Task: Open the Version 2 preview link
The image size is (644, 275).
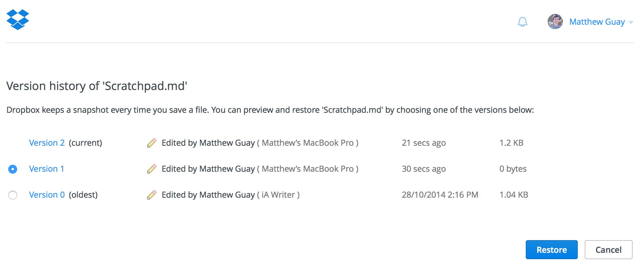Action: coord(47,143)
